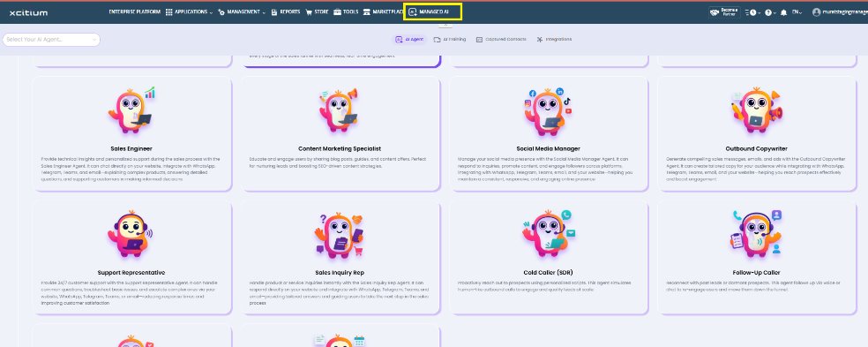The height and width of the screenshot is (347, 868).
Task: Click the Social Media Manager mascot icon
Action: [548, 111]
